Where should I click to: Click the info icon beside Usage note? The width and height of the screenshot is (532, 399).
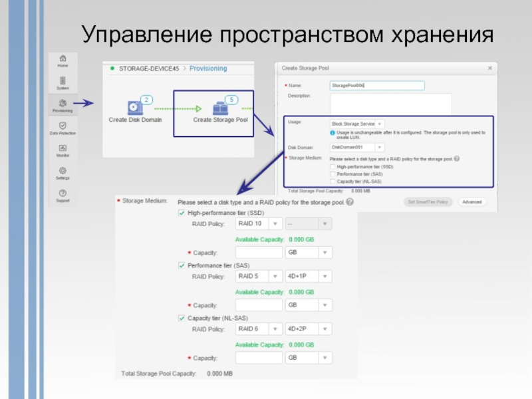[x=332, y=132]
